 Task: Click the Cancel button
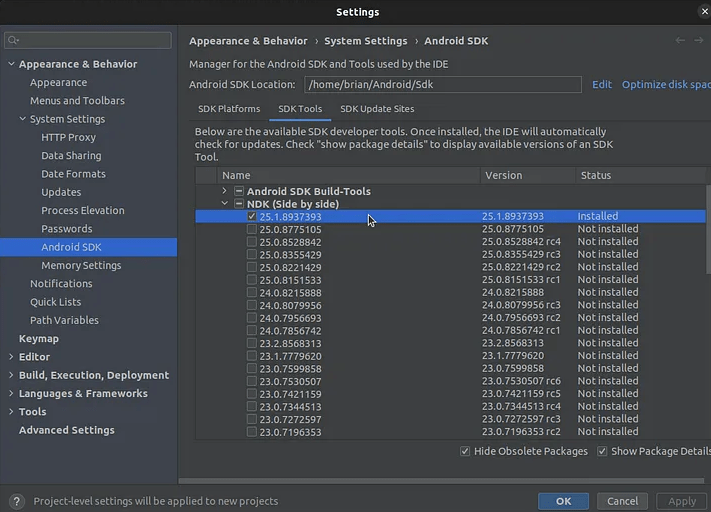tap(622, 501)
